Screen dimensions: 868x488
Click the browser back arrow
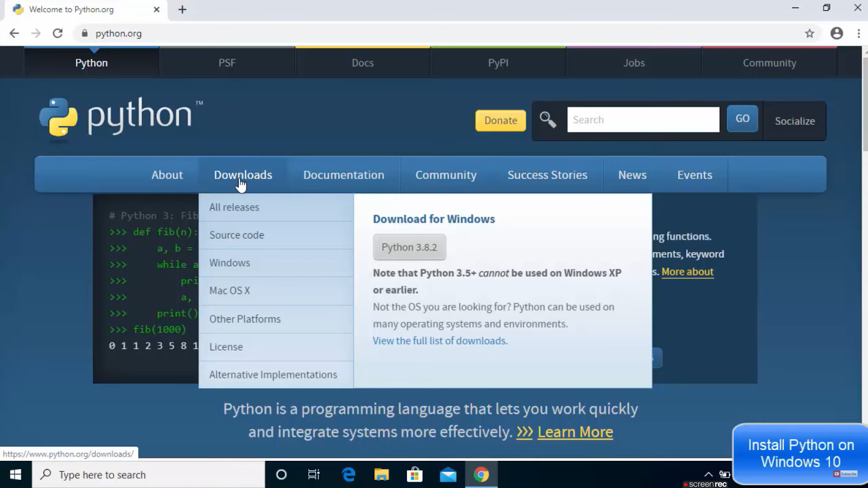click(14, 33)
